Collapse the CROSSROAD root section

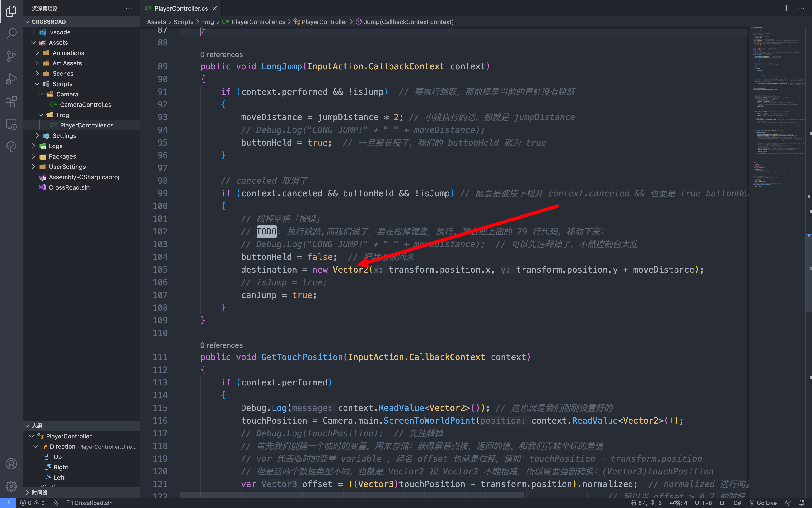point(27,21)
